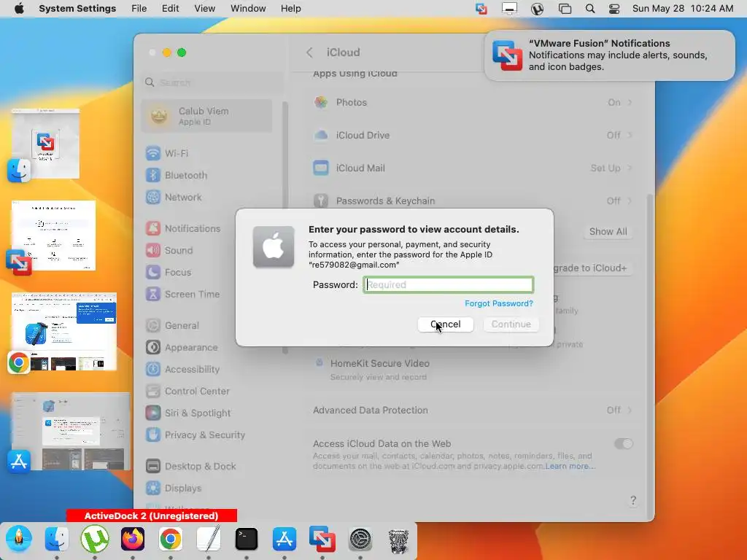Open the Forgot Password? link

tap(499, 303)
